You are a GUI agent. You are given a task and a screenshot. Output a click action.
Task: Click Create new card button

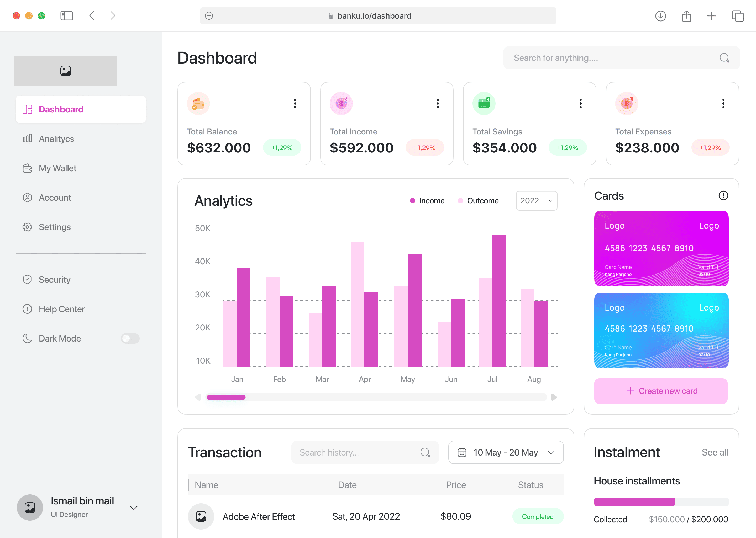click(x=661, y=391)
